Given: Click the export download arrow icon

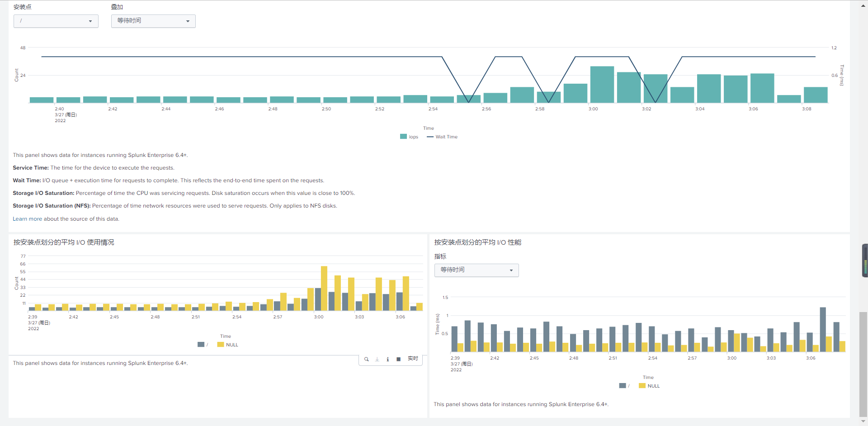Looking at the screenshot, I should click(377, 359).
